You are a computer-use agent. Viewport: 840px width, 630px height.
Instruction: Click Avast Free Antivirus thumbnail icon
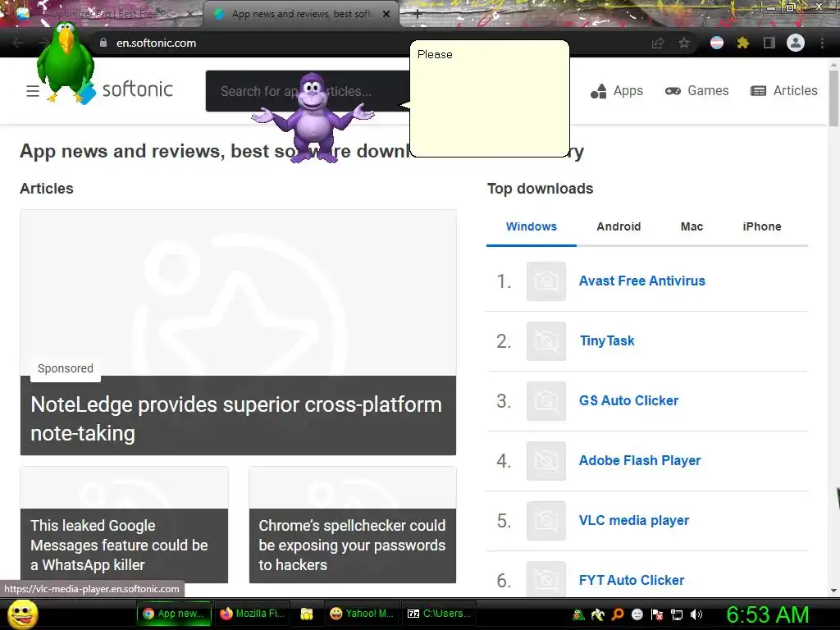point(546,281)
